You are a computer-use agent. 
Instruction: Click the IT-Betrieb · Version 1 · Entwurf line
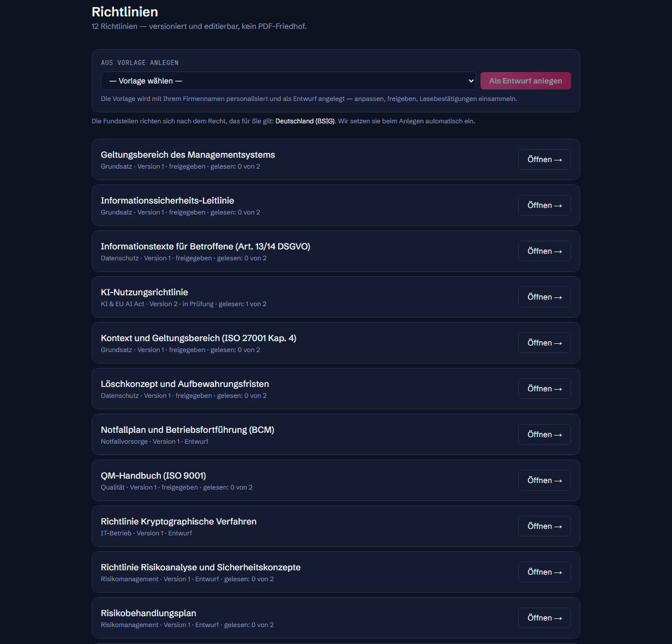tap(146, 533)
